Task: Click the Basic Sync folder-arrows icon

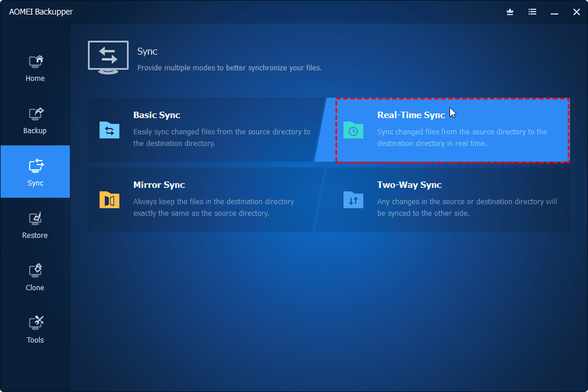Action: pos(109,130)
